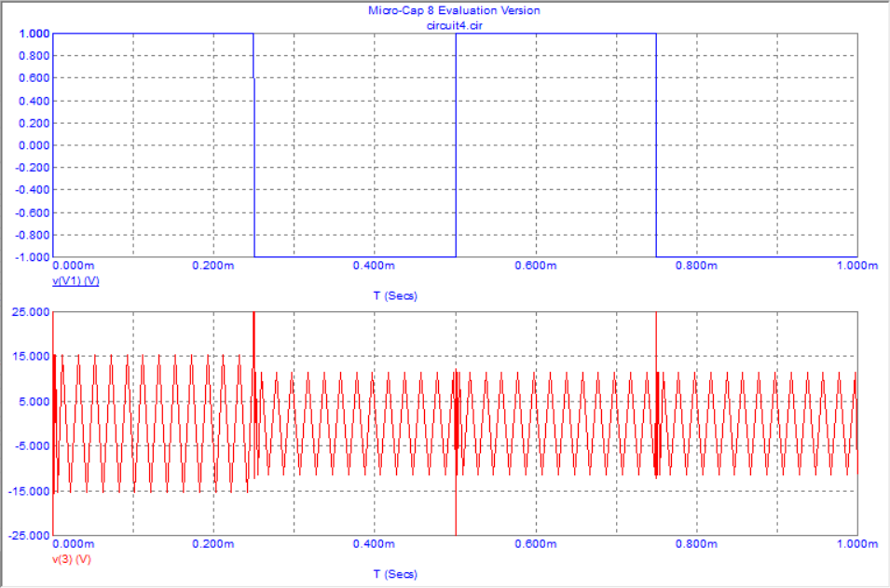Click the 0.800 voltage axis value
890x588 pixels.
pos(34,56)
